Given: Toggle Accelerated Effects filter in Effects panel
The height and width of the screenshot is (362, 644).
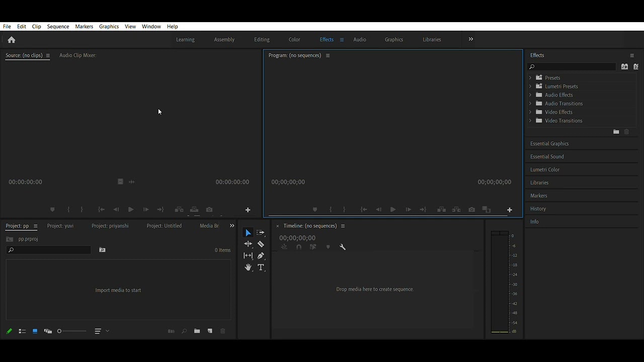Looking at the screenshot, I should click(624, 66).
